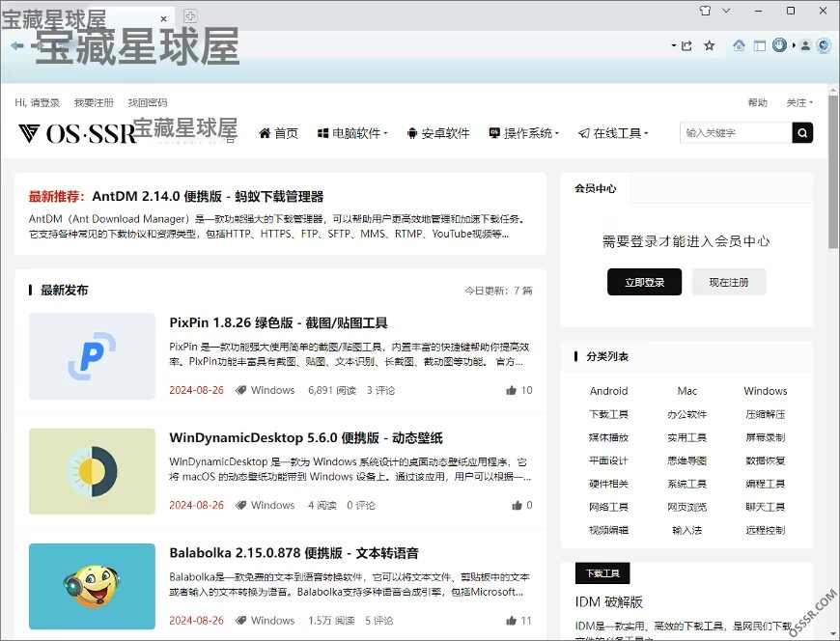This screenshot has width=840, height=641.
Task: Expand the title bar chevron menu
Action: [x=726, y=11]
